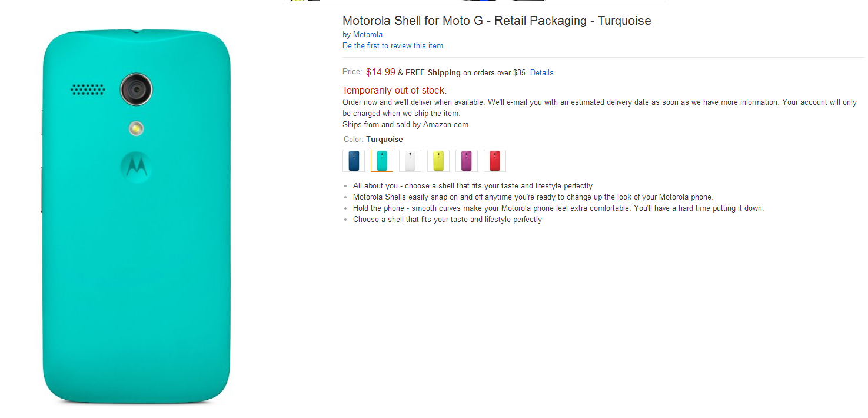Click the 'FREE Shipping' text
The height and width of the screenshot is (418, 868).
click(433, 73)
